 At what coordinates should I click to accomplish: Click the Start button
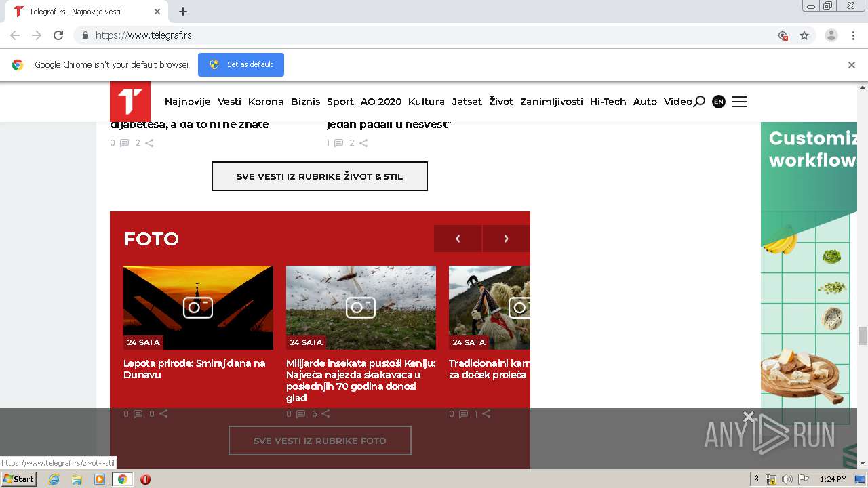[19, 479]
